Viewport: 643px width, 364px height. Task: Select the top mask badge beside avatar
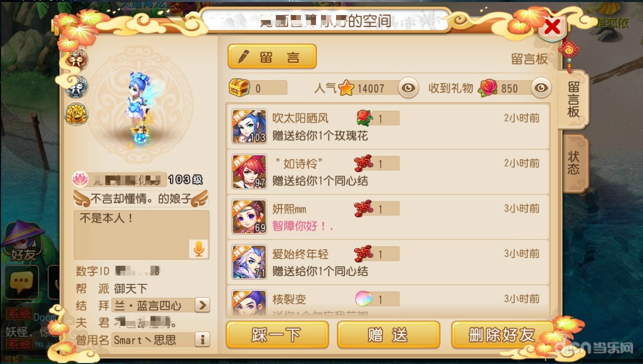point(77,60)
